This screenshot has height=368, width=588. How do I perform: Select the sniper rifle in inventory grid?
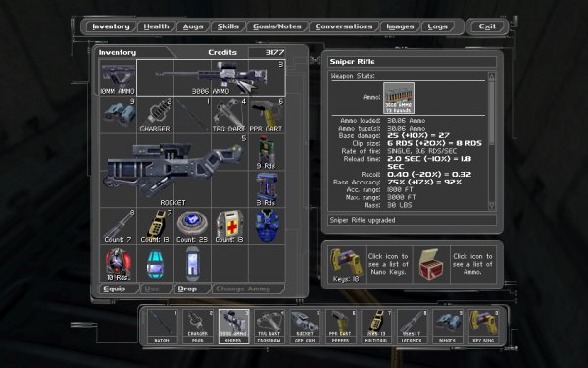[211, 79]
